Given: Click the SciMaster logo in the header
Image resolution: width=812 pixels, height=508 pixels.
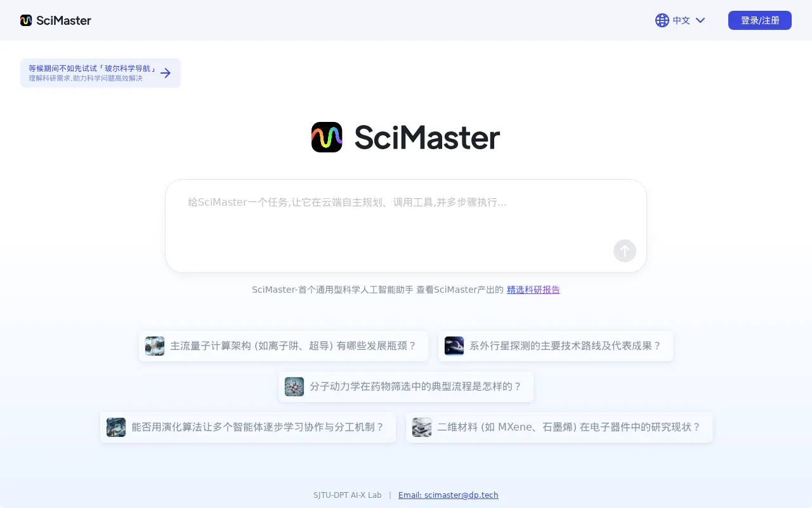Looking at the screenshot, I should pyautogui.click(x=56, y=20).
